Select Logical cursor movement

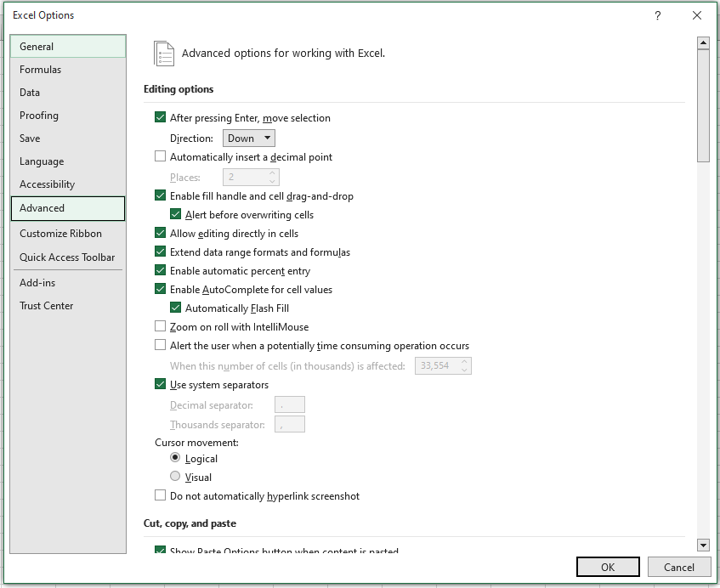[x=175, y=458]
